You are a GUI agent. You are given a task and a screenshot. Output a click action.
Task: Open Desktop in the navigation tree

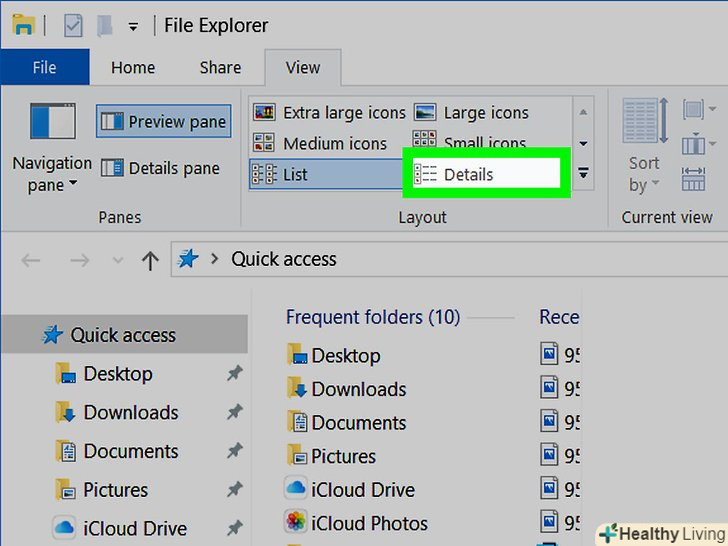coord(118,374)
